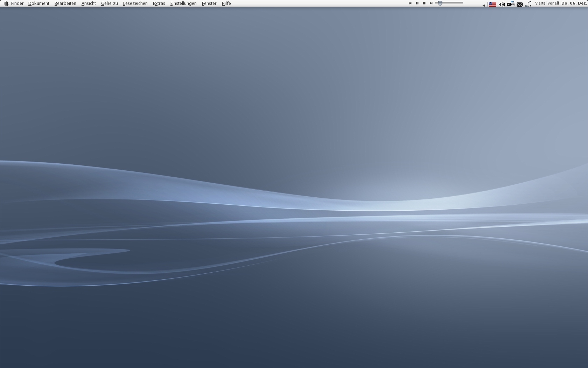588x368 pixels.
Task: Open the Bearbeiten menu
Action: tap(65, 3)
